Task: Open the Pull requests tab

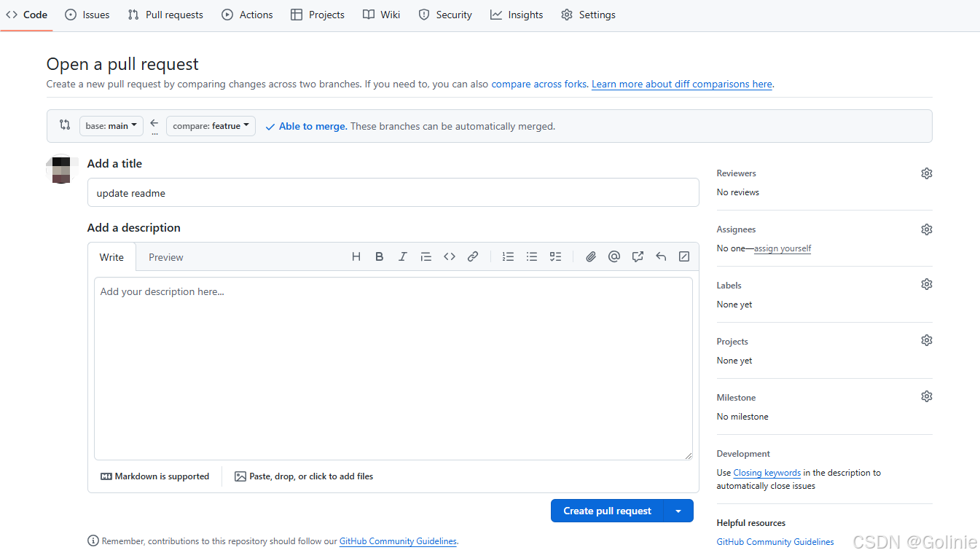Action: 165,15
